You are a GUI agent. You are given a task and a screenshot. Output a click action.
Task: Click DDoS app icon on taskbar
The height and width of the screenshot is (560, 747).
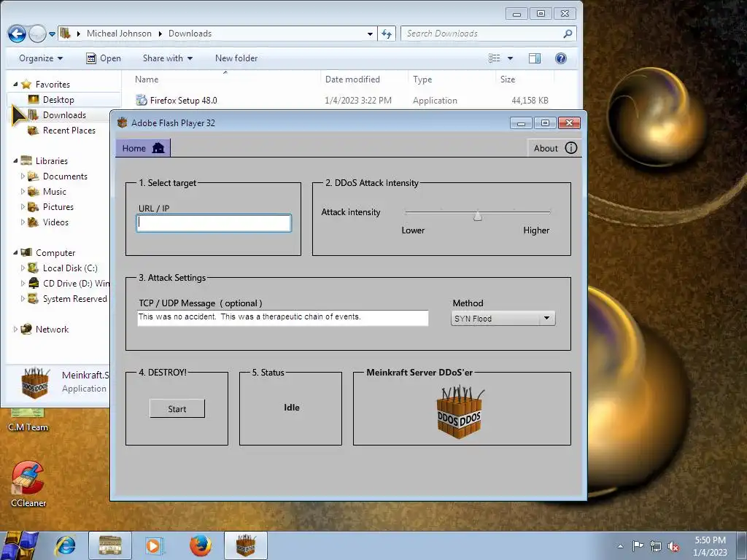[x=245, y=545]
